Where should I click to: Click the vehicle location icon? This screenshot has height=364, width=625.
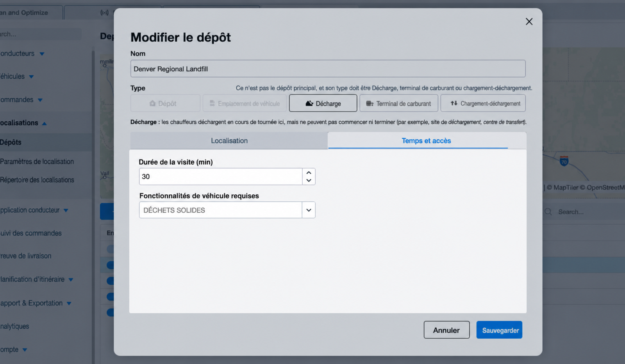(x=212, y=103)
